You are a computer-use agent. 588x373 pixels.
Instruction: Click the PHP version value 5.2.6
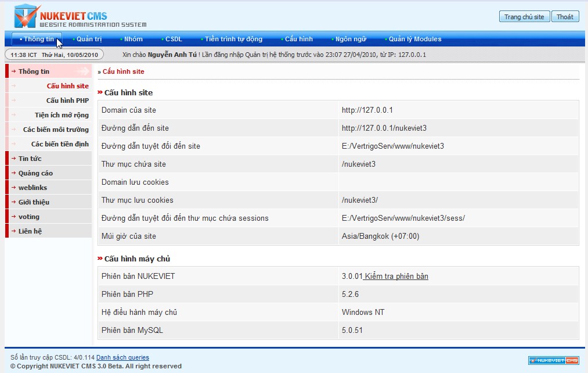click(x=350, y=294)
